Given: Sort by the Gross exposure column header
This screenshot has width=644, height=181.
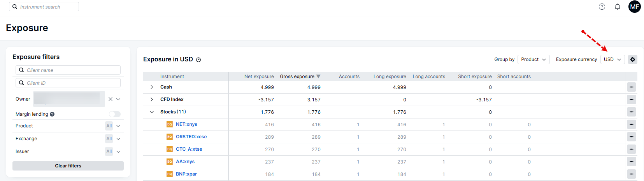Looking at the screenshot, I should pos(297,77).
